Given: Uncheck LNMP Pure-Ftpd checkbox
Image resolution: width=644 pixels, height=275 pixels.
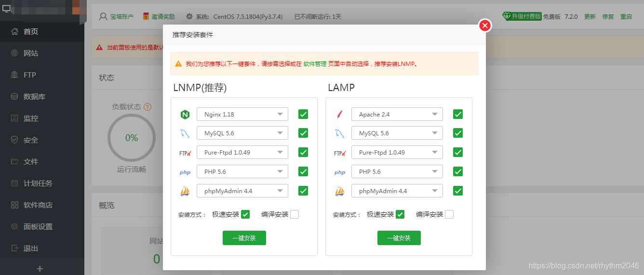Looking at the screenshot, I should (303, 152).
